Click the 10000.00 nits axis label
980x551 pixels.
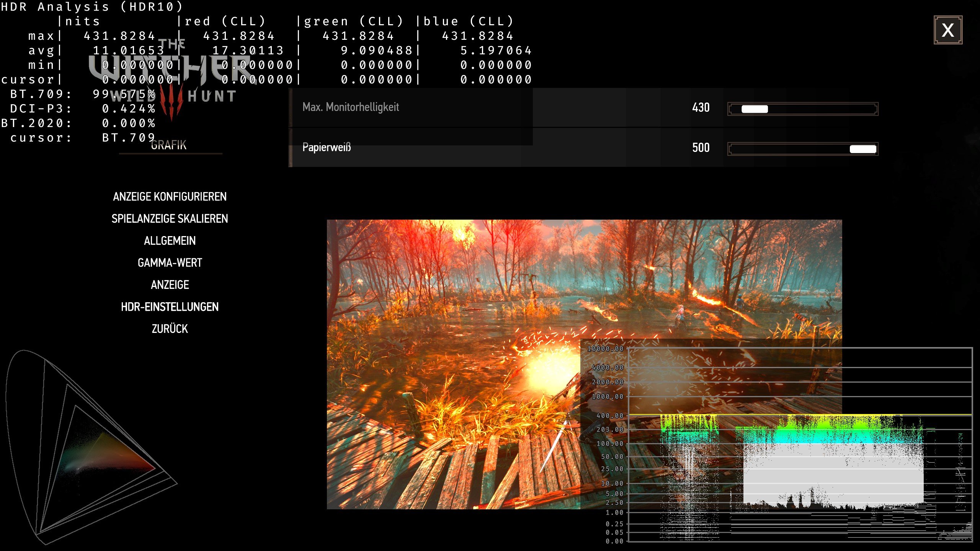(605, 349)
